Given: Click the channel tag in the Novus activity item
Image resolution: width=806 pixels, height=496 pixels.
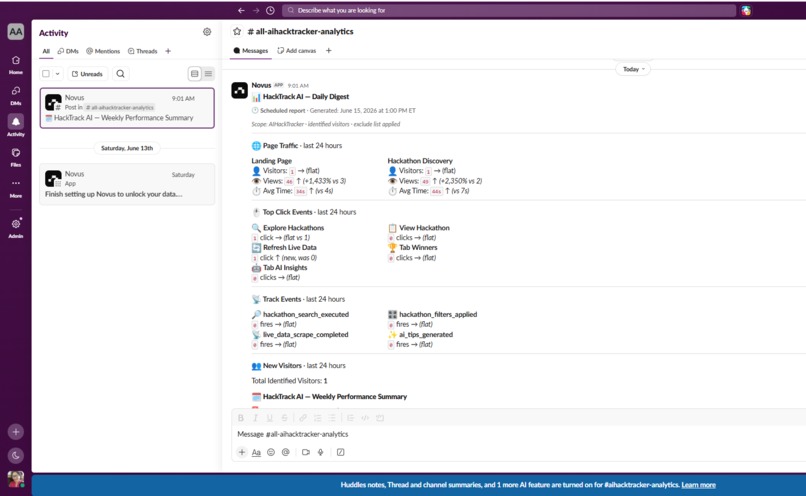Looking at the screenshot, I should 119,107.
